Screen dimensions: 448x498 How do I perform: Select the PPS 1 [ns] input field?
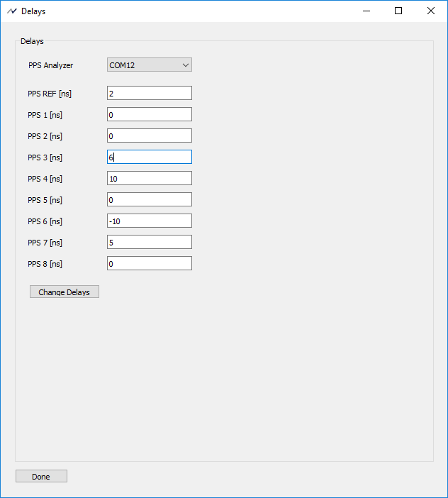click(150, 114)
